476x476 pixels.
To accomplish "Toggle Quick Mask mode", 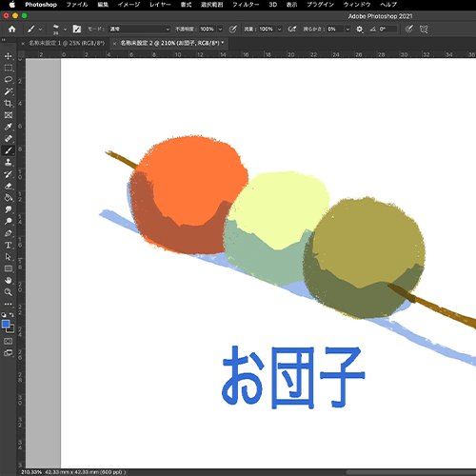I will click(x=9, y=341).
